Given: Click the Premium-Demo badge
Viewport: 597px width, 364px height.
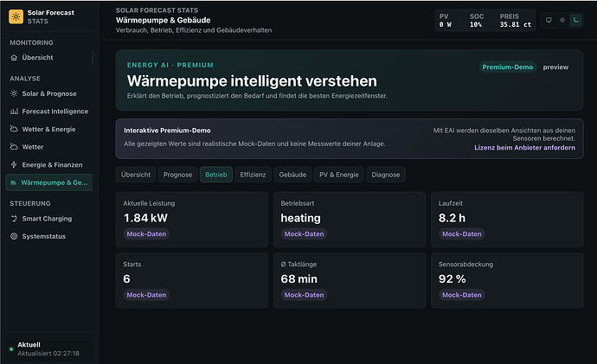Looking at the screenshot, I should (x=508, y=67).
